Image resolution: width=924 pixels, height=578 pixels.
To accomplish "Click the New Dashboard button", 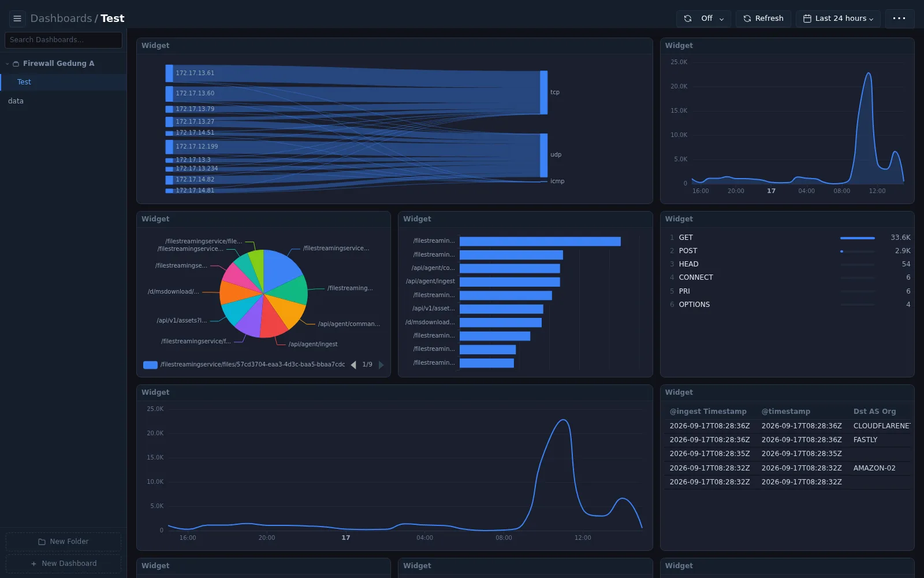I will click(x=64, y=564).
